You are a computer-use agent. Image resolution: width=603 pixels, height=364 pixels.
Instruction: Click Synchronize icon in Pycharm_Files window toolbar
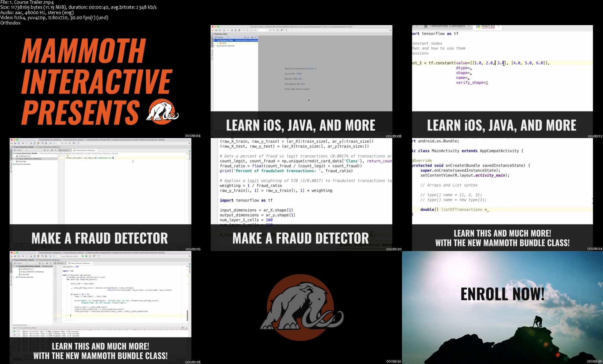click(x=220, y=30)
